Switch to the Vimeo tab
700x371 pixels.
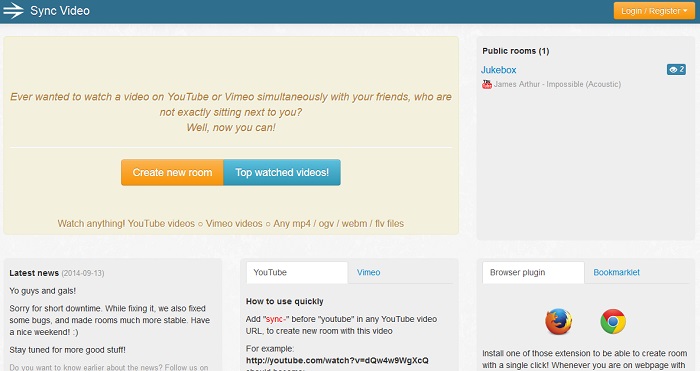(368, 272)
